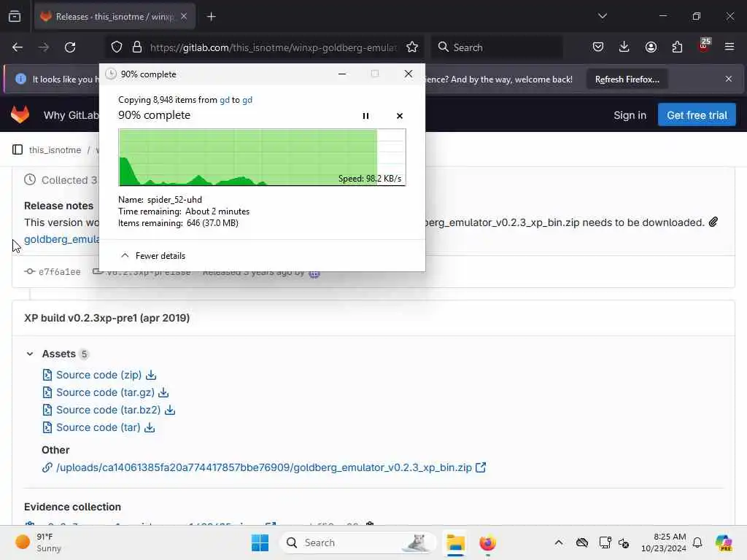Open the Firefox application hamburger menu
The image size is (747, 560).
[729, 47]
